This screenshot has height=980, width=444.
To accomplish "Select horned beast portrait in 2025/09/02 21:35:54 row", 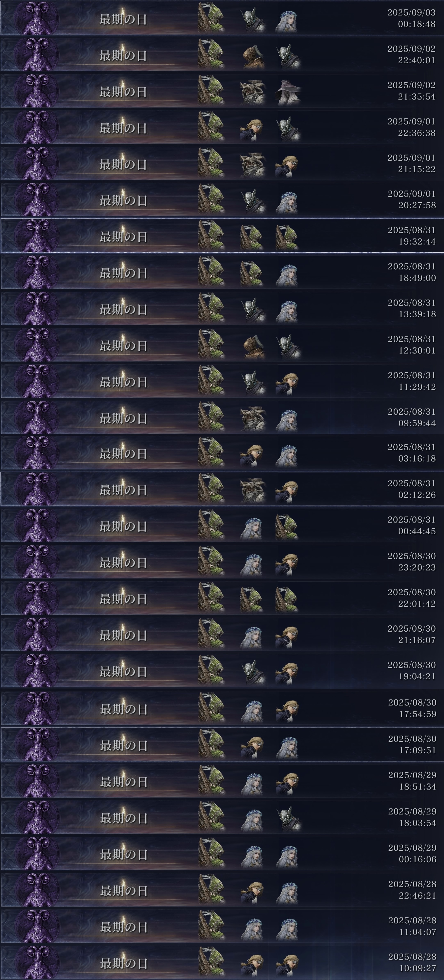I will coord(252,92).
